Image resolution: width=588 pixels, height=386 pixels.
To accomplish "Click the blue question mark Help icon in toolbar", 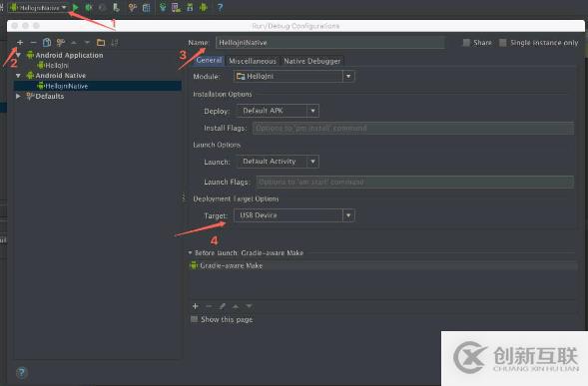I will [x=220, y=7].
